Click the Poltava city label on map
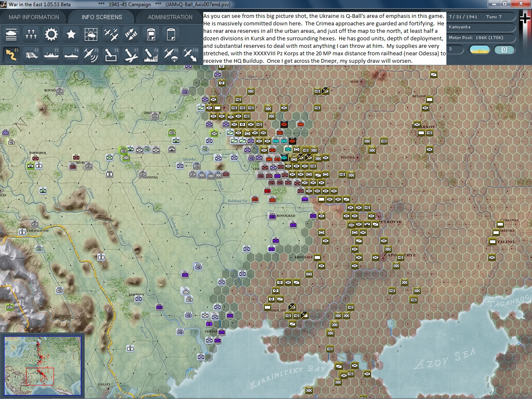This screenshot has width=532, height=399. (347, 158)
